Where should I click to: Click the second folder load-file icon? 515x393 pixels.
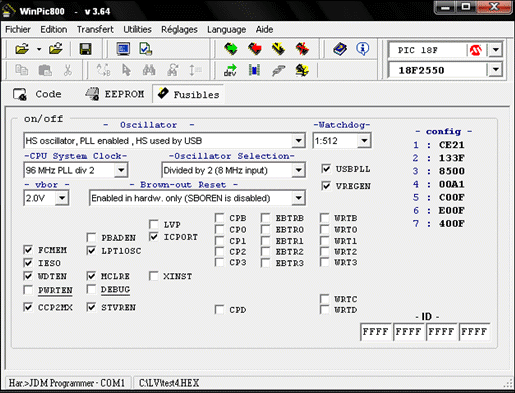[x=56, y=49]
